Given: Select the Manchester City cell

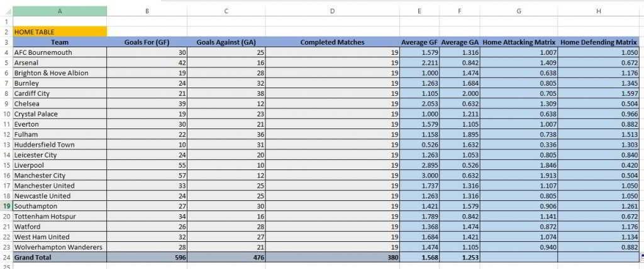Looking at the screenshot, I should click(x=60, y=176).
